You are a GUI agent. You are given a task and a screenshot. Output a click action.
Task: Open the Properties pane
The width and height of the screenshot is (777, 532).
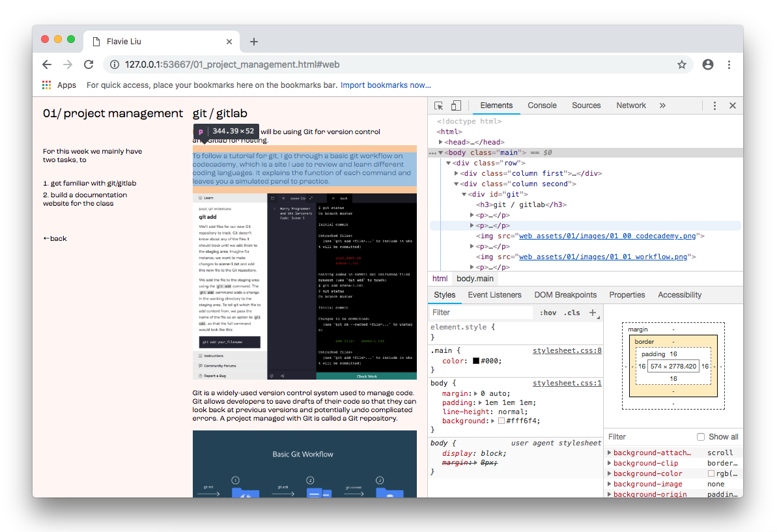click(627, 295)
